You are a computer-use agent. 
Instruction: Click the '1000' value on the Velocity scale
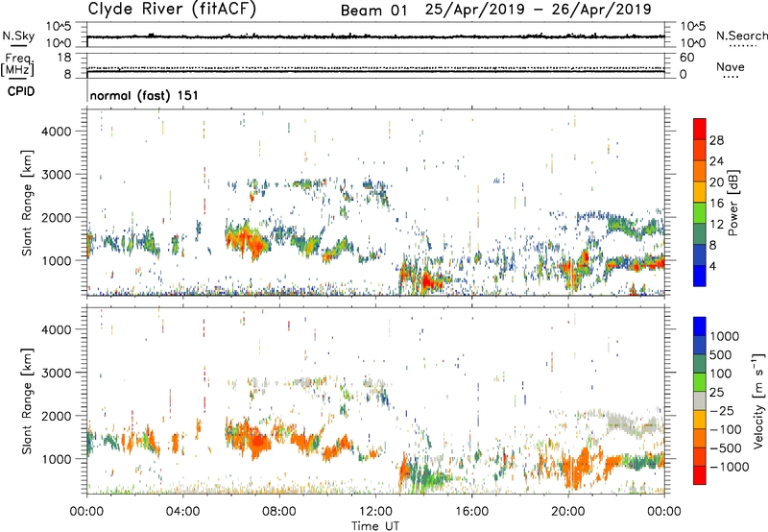[x=725, y=336]
